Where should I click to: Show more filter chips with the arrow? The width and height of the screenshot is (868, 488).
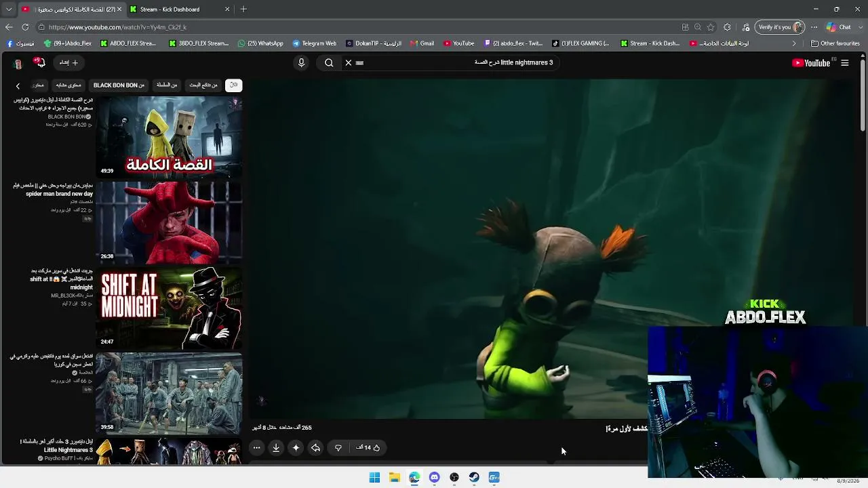[18, 85]
